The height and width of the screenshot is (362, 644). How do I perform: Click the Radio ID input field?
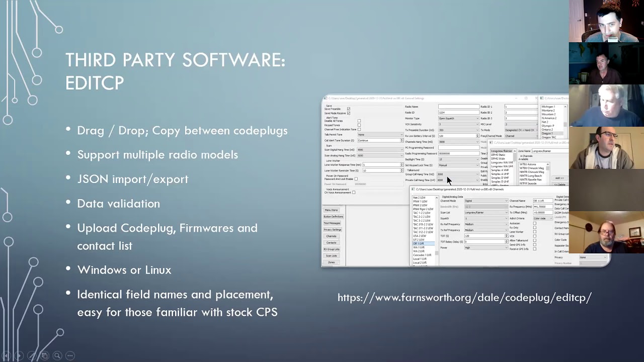(x=458, y=113)
